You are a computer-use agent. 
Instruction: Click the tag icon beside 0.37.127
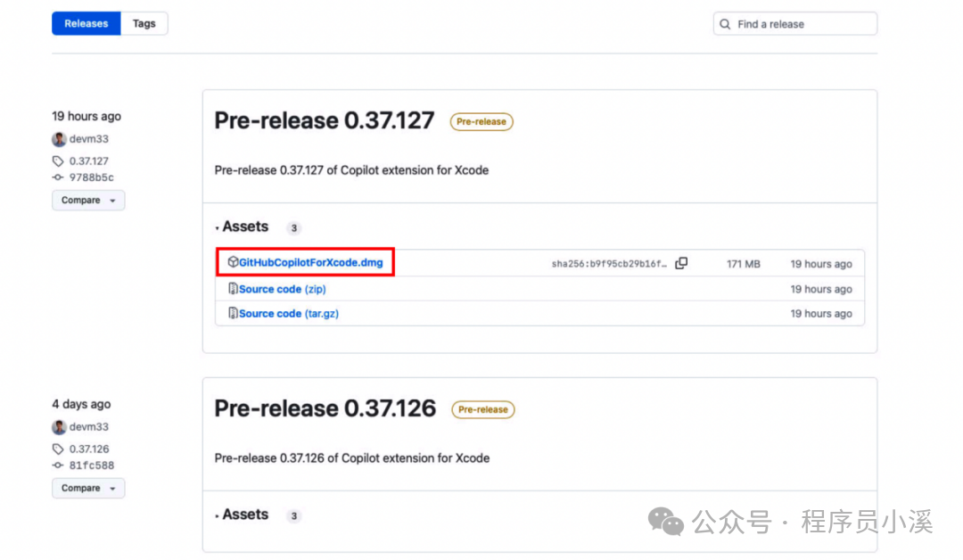(57, 161)
